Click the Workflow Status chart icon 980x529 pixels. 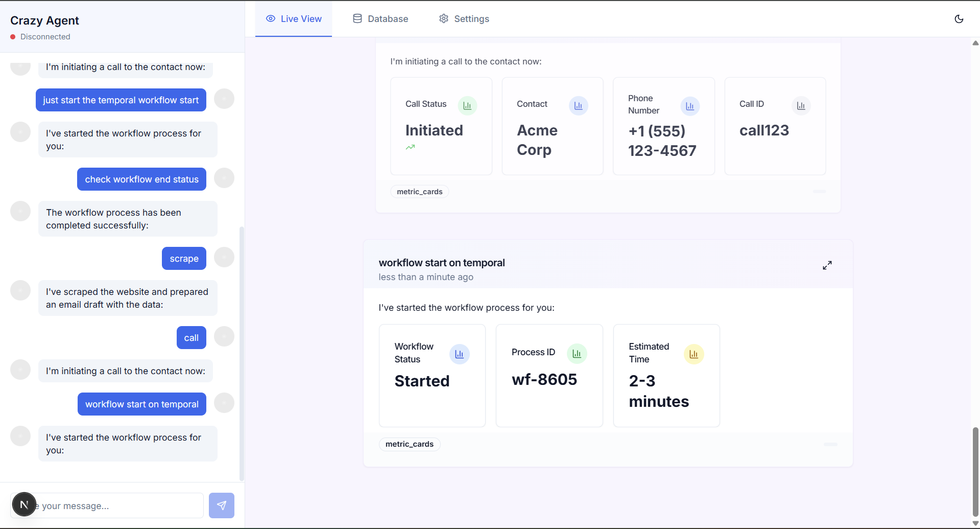[460, 354]
